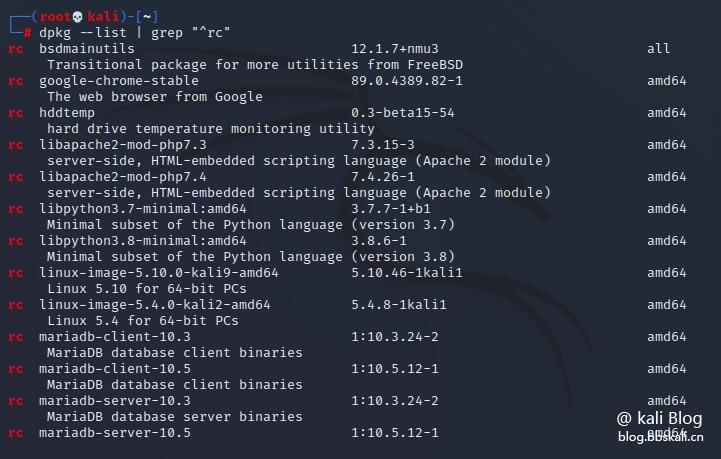Click the libapache2-mod-php7.3 package name
Viewport: 721px width, 459px height.
(123, 145)
